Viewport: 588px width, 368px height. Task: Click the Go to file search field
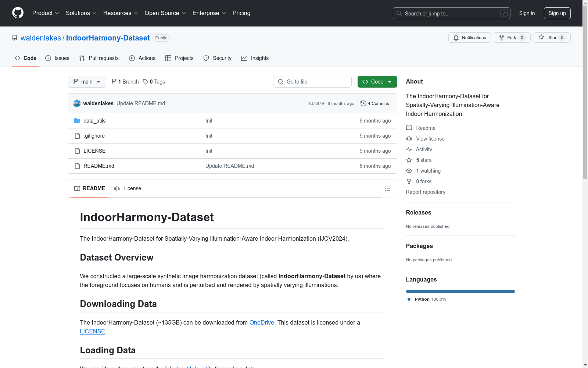(x=312, y=82)
